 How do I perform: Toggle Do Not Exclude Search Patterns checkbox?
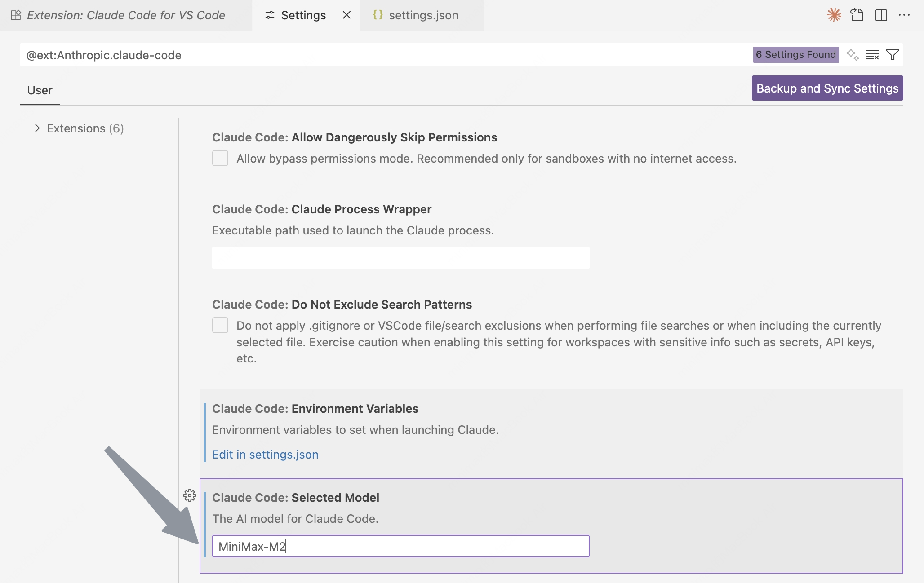coord(220,325)
